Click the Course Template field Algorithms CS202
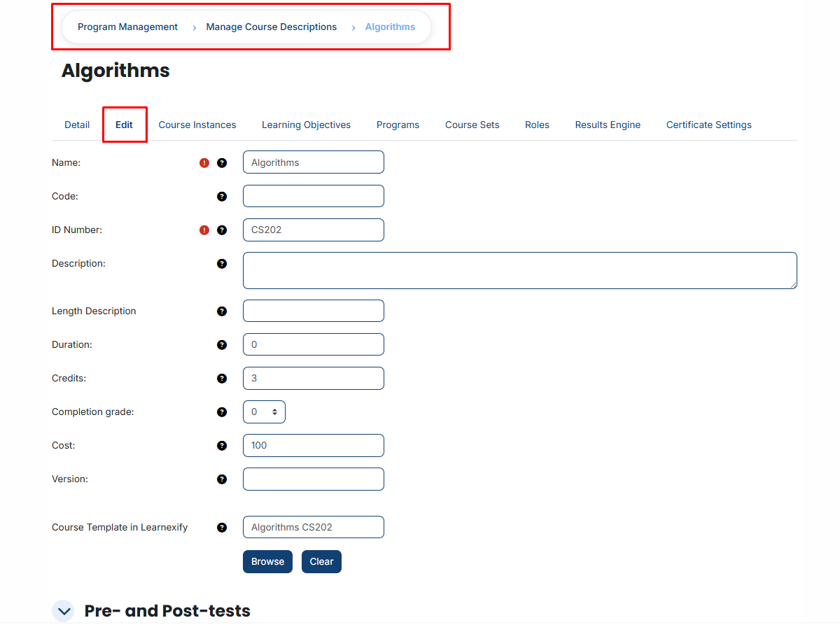This screenshot has width=840, height=625. [x=314, y=527]
